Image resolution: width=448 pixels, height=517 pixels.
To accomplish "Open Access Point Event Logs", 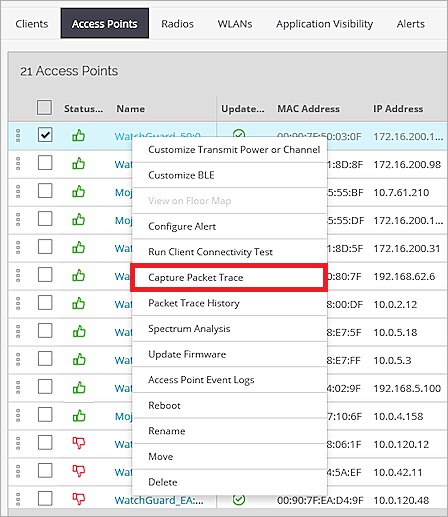I will click(x=229, y=380).
